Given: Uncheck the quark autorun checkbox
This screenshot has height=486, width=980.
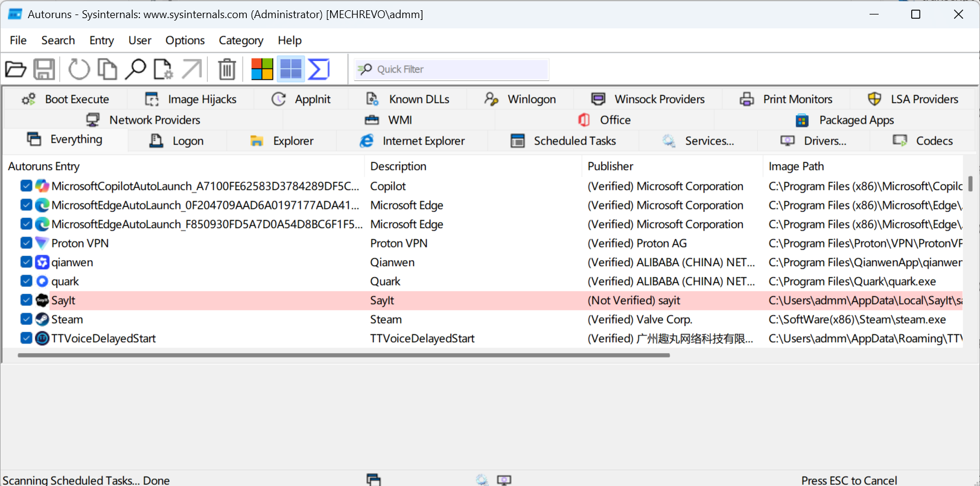Looking at the screenshot, I should [26, 281].
